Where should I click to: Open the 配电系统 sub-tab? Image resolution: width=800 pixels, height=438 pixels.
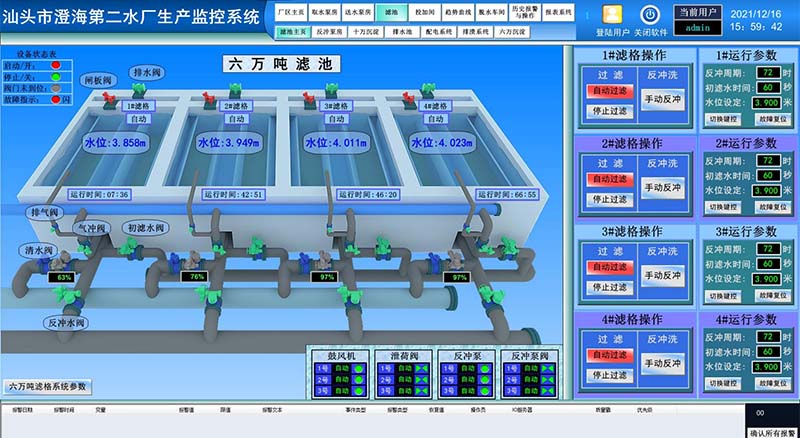[x=439, y=32]
